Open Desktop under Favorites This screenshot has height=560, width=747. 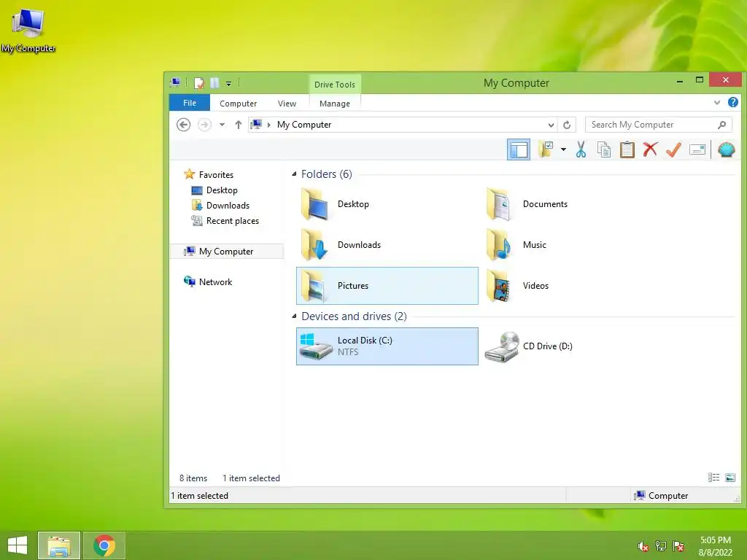214,190
